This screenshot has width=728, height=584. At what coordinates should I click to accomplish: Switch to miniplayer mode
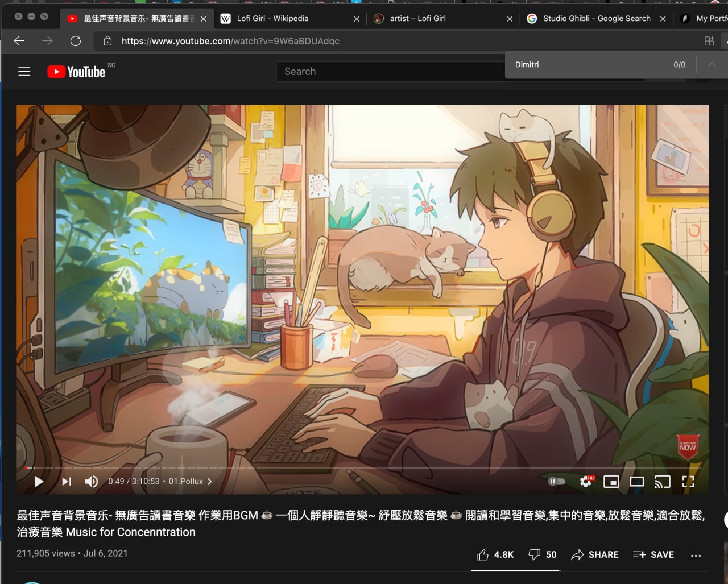pyautogui.click(x=611, y=482)
